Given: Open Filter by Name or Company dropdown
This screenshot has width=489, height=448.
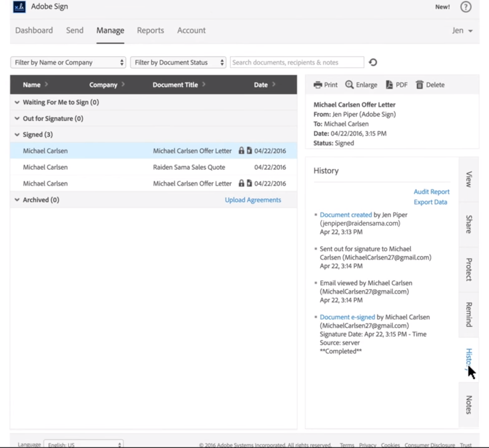Looking at the screenshot, I should tap(68, 62).
